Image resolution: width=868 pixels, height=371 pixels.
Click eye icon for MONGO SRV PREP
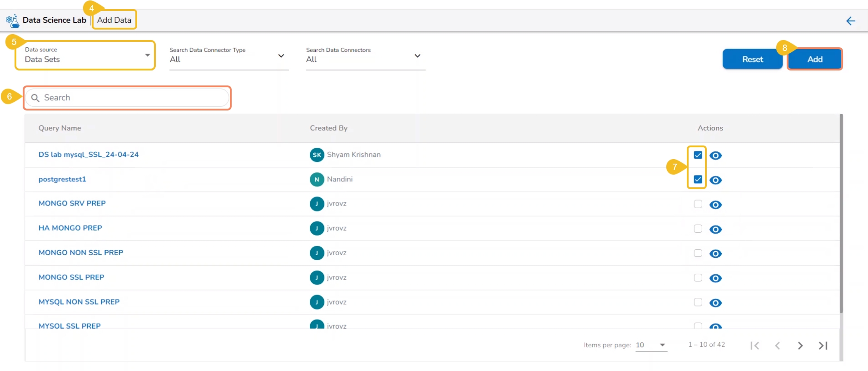pyautogui.click(x=715, y=205)
